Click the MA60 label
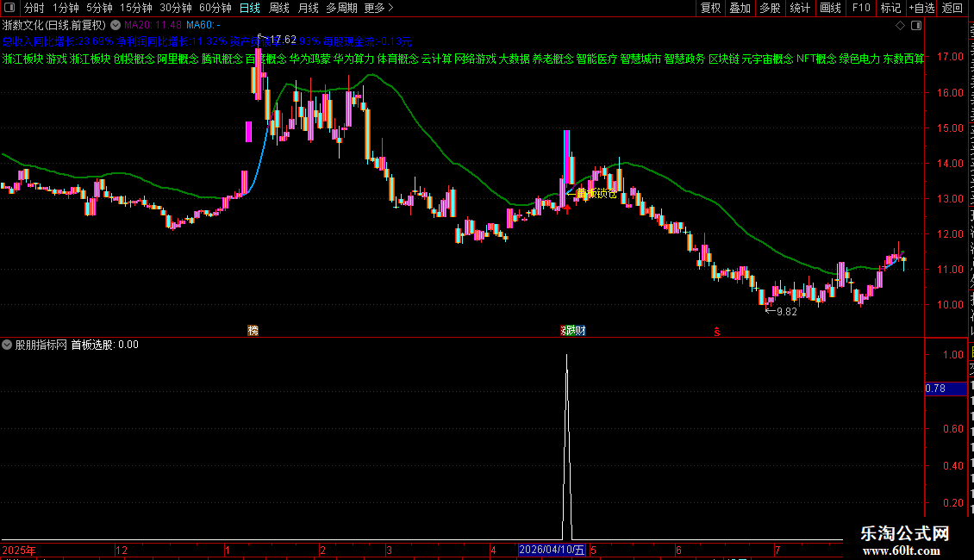The image size is (974, 560). [x=203, y=25]
